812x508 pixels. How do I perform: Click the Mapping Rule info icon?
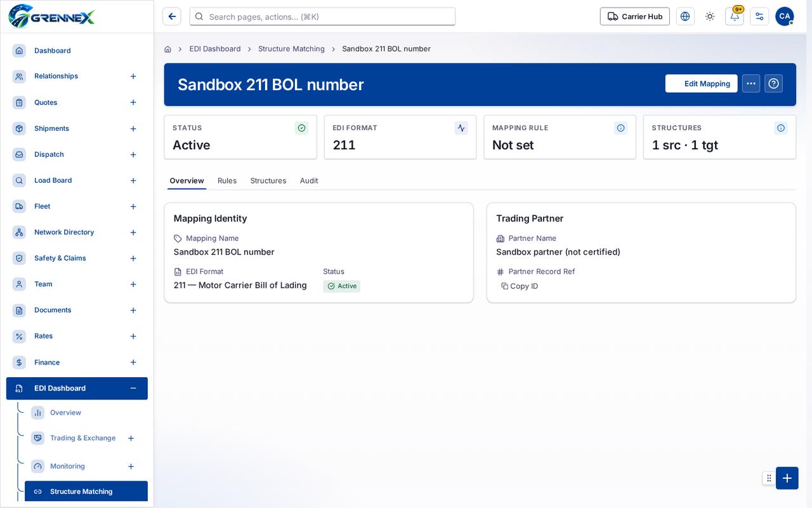pyautogui.click(x=621, y=128)
